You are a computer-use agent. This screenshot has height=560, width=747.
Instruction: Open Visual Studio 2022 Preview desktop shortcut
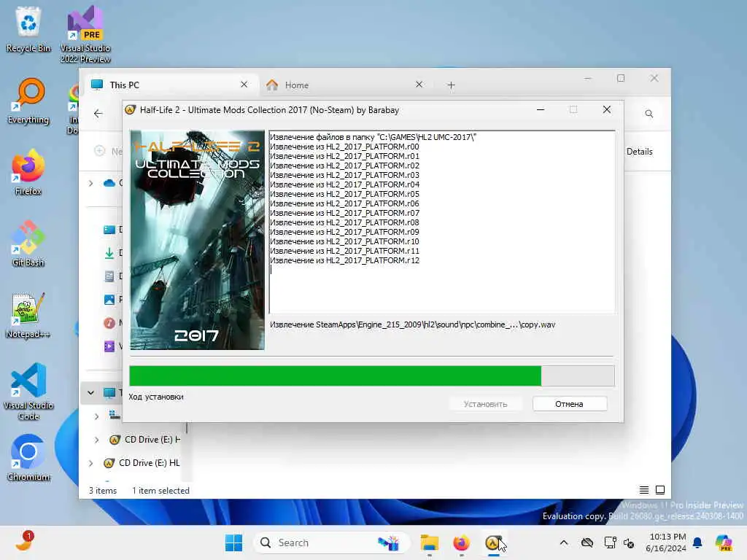85,34
